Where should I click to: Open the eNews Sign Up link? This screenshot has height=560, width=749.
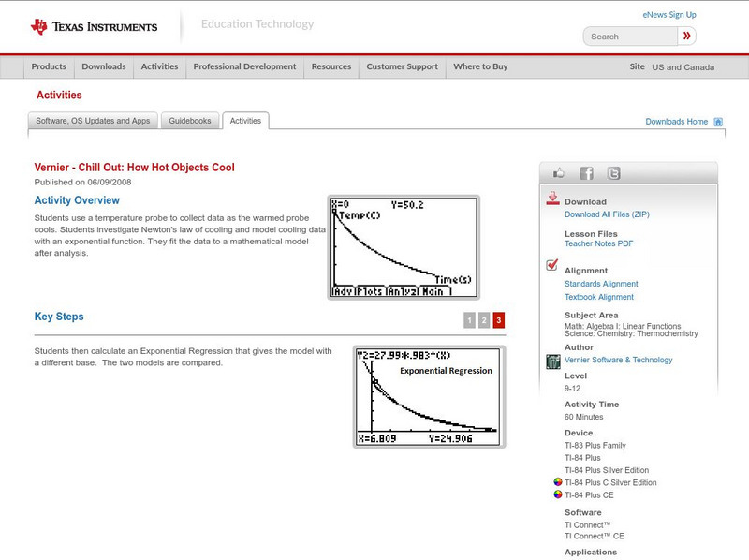pyautogui.click(x=669, y=15)
